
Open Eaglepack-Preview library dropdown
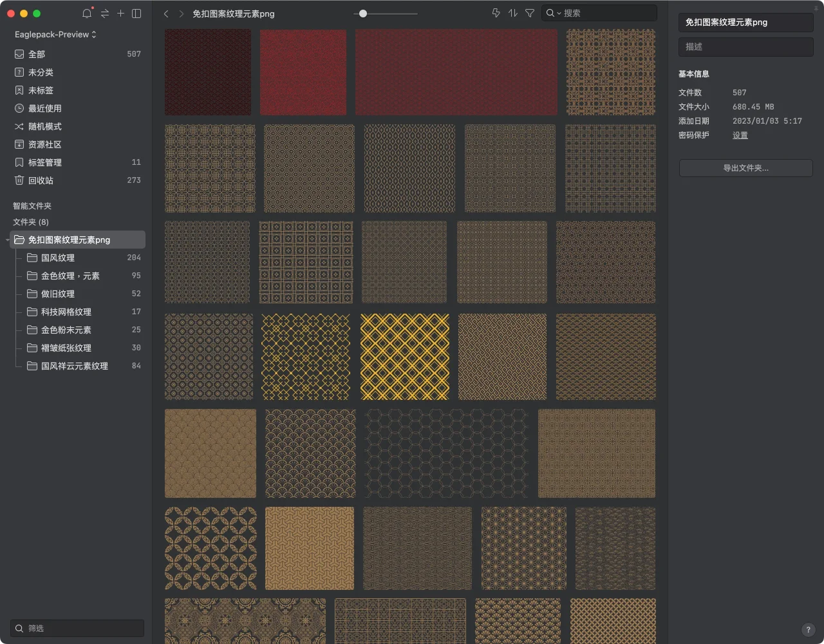(55, 35)
